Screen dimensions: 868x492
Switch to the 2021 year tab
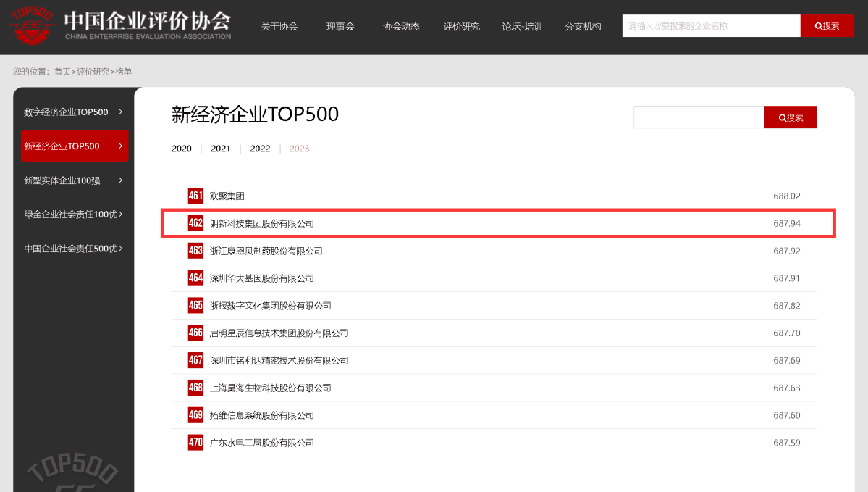point(220,149)
